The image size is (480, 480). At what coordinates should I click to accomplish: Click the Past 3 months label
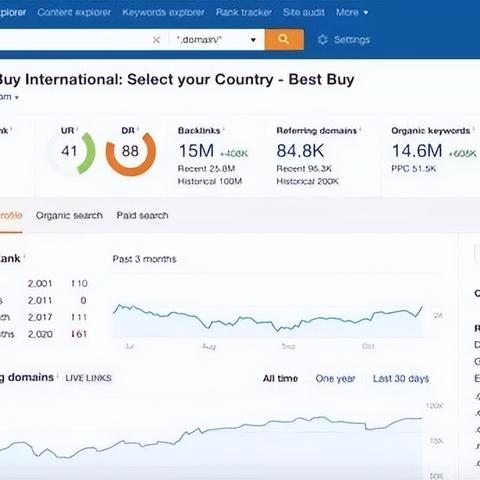(x=144, y=259)
